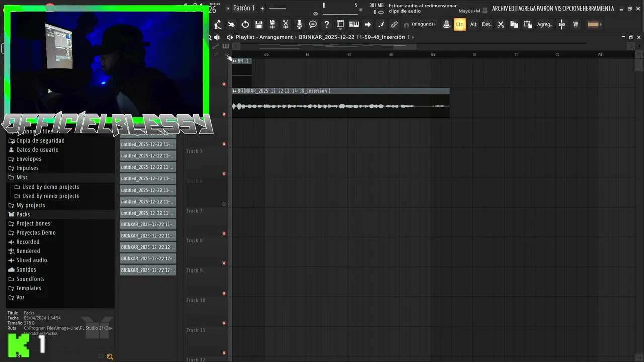Click the question mark help icon
Image resolution: width=644 pixels, height=362 pixels.
(x=327, y=24)
